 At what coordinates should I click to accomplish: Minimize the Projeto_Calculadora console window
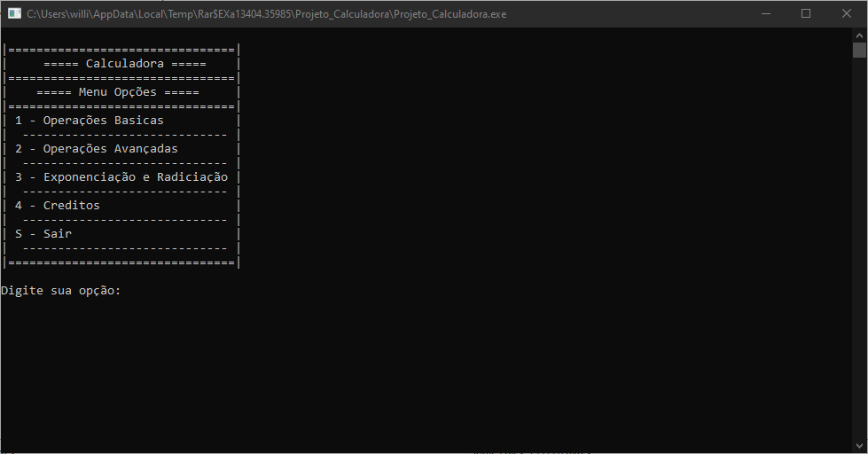coord(764,13)
